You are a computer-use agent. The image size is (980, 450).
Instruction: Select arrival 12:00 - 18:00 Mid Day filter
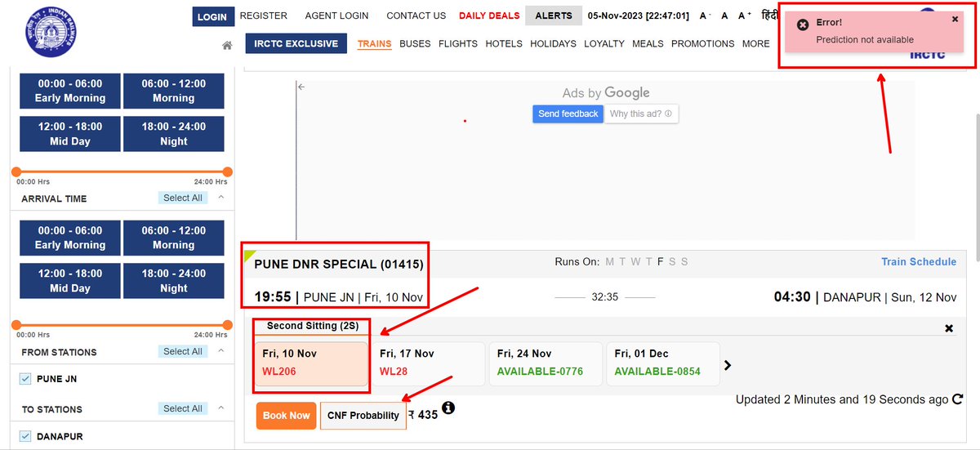point(70,281)
